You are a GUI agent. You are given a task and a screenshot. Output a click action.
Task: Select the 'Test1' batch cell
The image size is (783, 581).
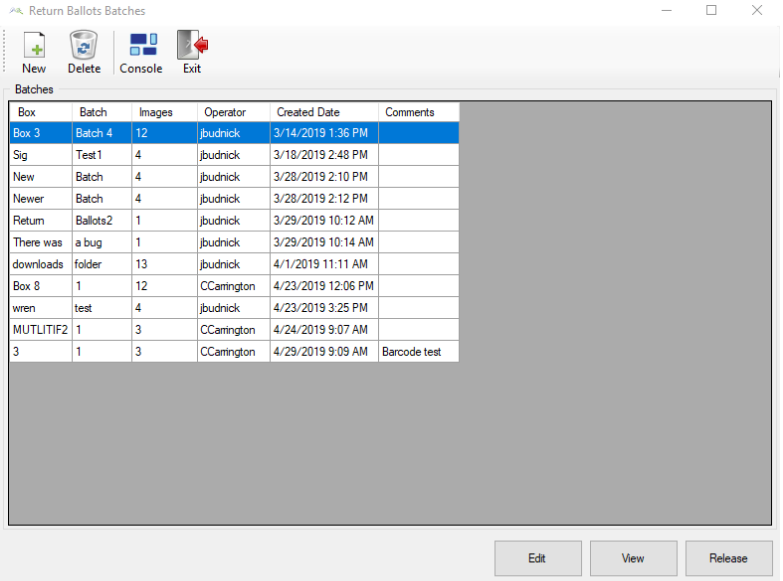point(102,155)
